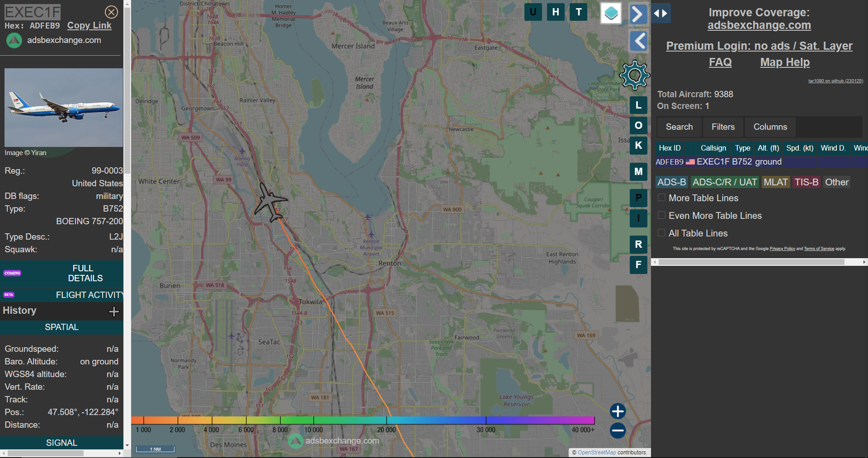Click the F map option button

pyautogui.click(x=638, y=265)
